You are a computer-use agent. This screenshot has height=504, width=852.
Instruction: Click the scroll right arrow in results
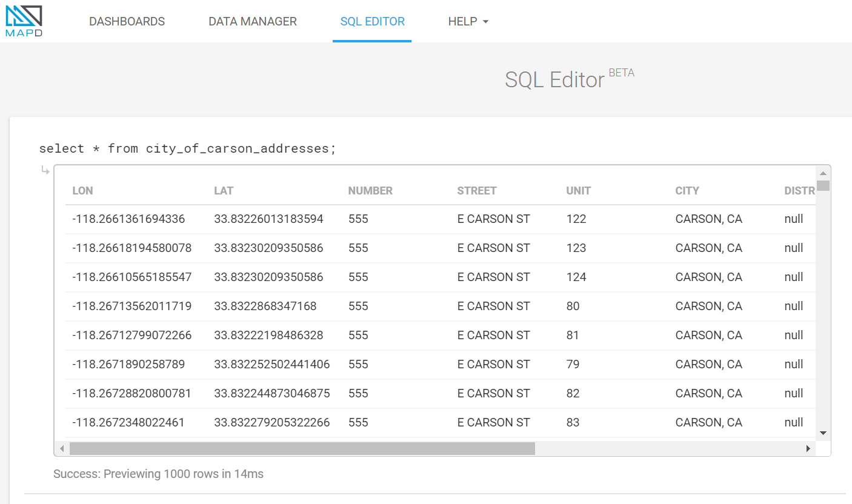[x=808, y=449]
